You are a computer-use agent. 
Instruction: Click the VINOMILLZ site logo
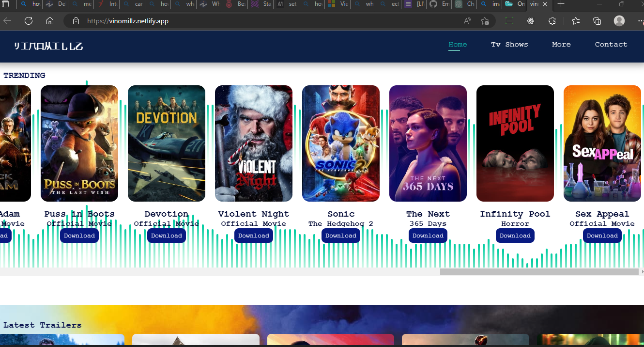click(x=48, y=47)
